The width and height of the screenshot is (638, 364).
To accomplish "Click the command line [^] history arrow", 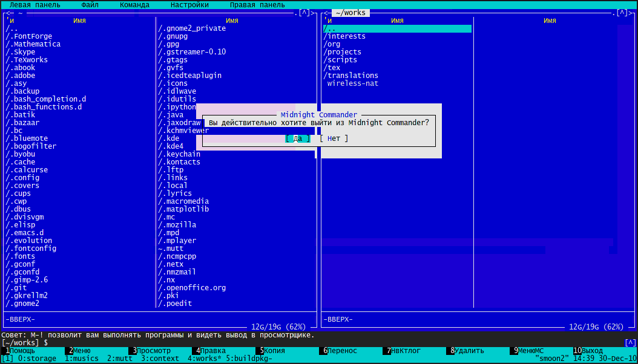I will point(630,343).
